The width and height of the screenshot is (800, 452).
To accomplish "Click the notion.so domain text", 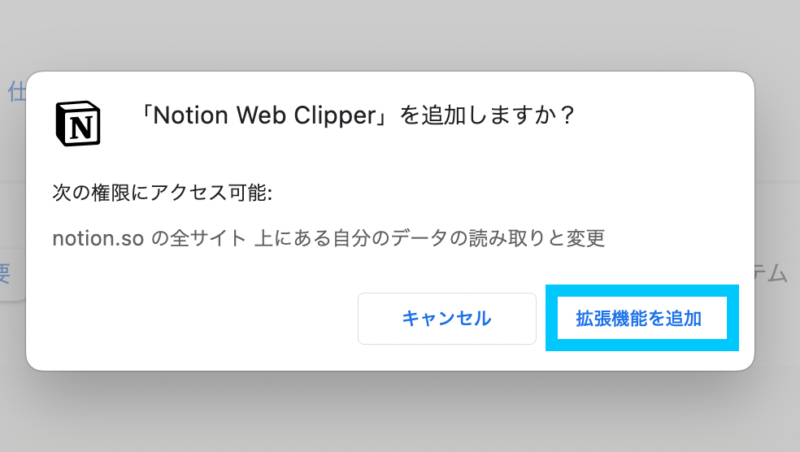I will pos(98,239).
